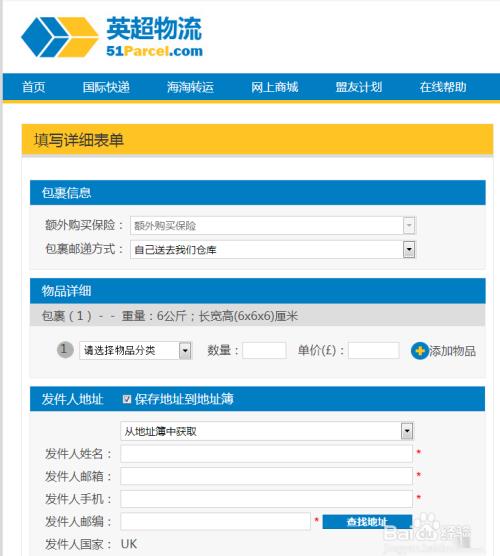Click the 51Parcel cube logo
Viewport: 500px width, 556px height.
click(60, 37)
